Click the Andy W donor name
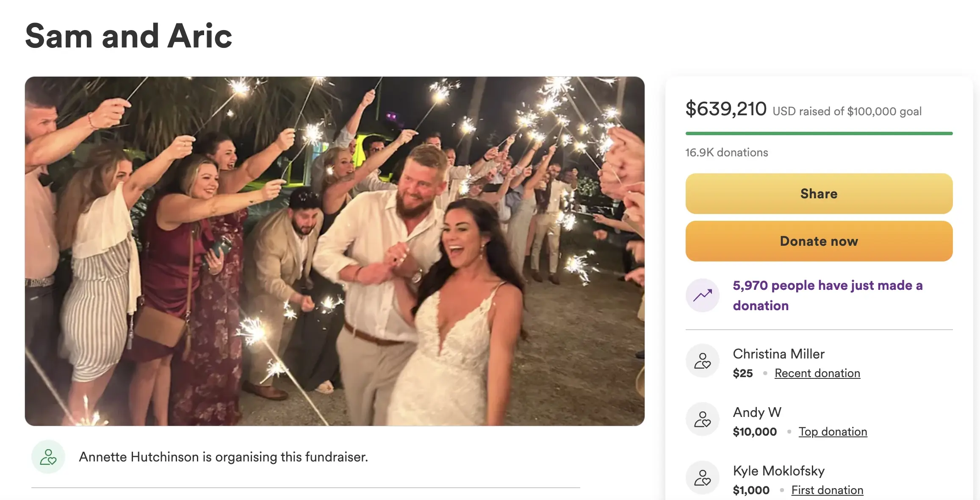The image size is (980, 500). coord(757,412)
